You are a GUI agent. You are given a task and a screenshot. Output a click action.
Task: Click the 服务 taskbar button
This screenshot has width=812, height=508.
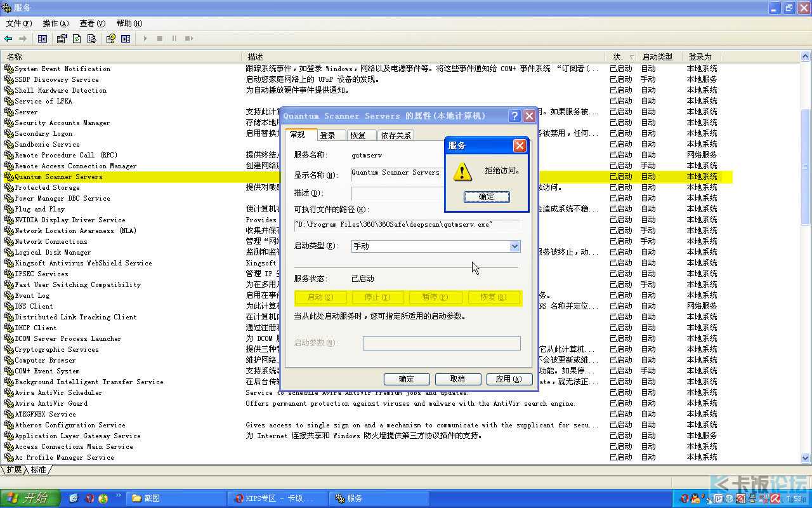tap(379, 498)
